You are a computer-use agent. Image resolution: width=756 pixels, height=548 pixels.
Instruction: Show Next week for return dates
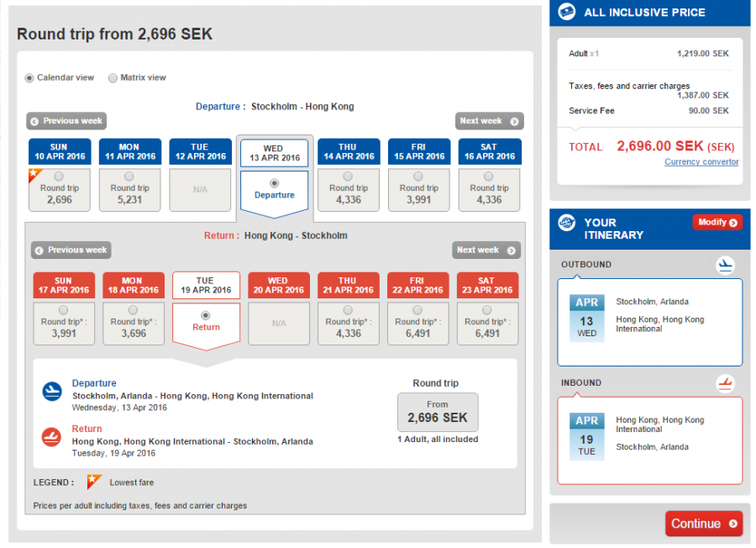point(486,250)
